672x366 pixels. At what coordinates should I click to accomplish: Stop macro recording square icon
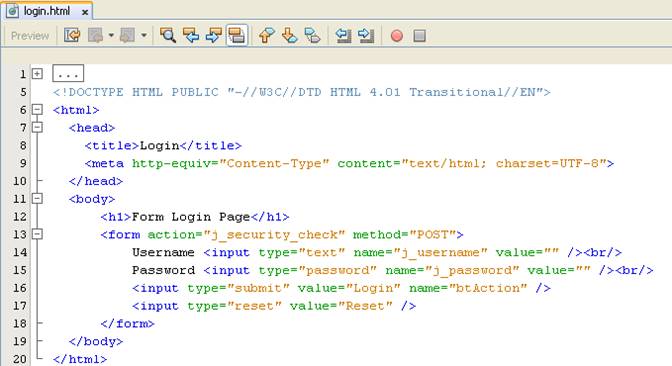coord(420,36)
